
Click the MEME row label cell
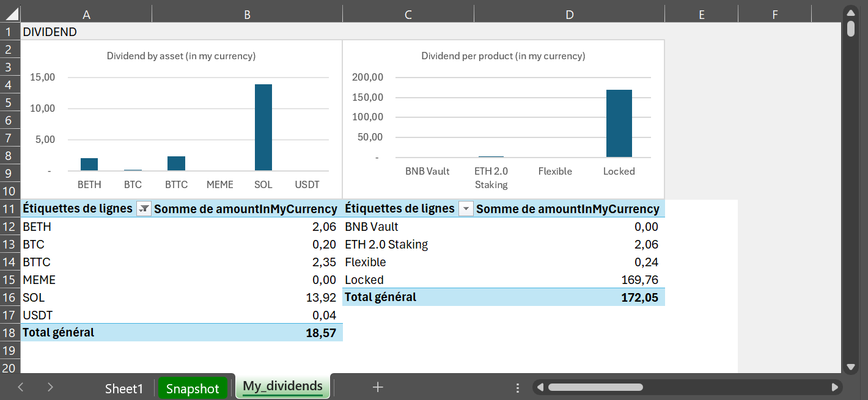[86, 280]
